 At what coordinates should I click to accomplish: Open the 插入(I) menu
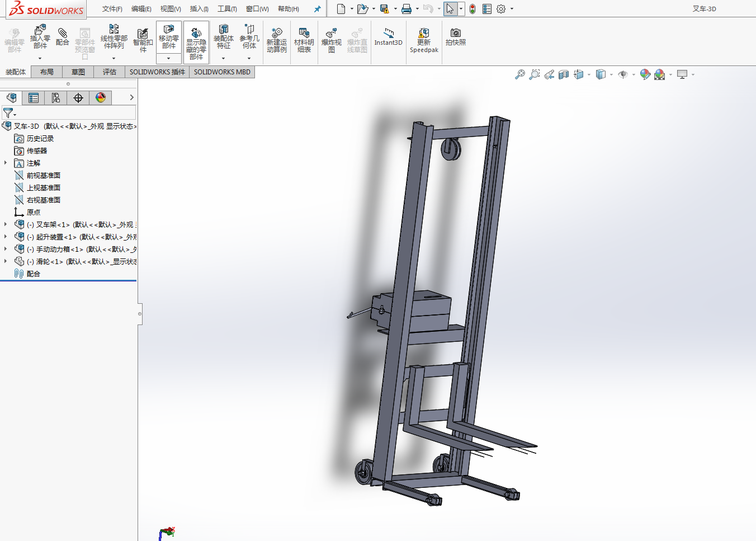click(x=199, y=9)
